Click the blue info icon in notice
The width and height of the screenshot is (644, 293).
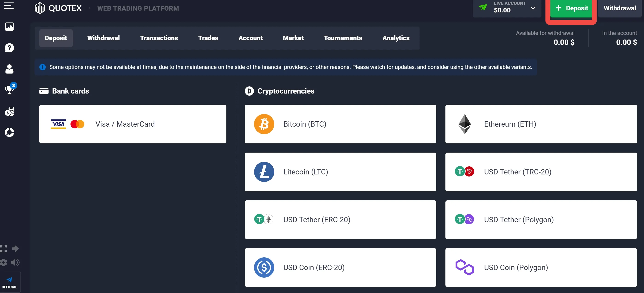coord(43,67)
